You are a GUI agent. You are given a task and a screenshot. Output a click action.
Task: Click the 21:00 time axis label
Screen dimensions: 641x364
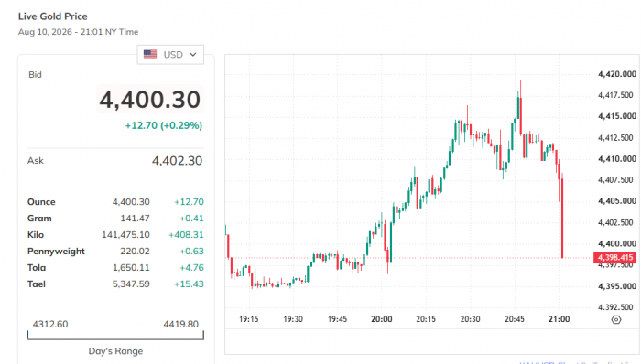pyautogui.click(x=559, y=319)
